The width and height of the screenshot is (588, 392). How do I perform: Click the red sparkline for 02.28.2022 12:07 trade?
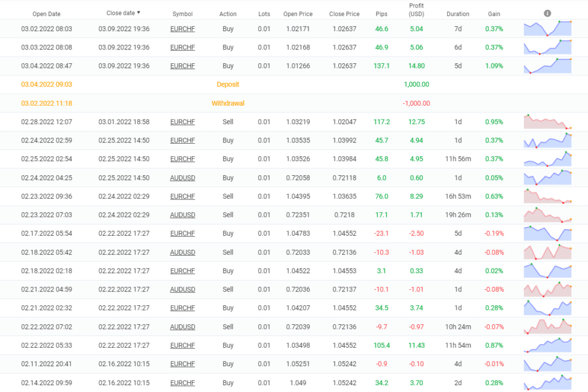pyautogui.click(x=547, y=122)
